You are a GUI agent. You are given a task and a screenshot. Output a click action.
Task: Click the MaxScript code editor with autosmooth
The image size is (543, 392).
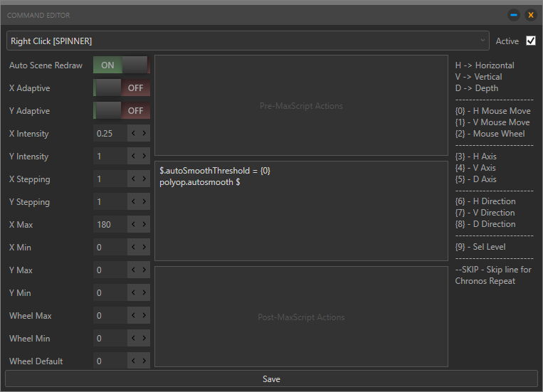coord(301,211)
